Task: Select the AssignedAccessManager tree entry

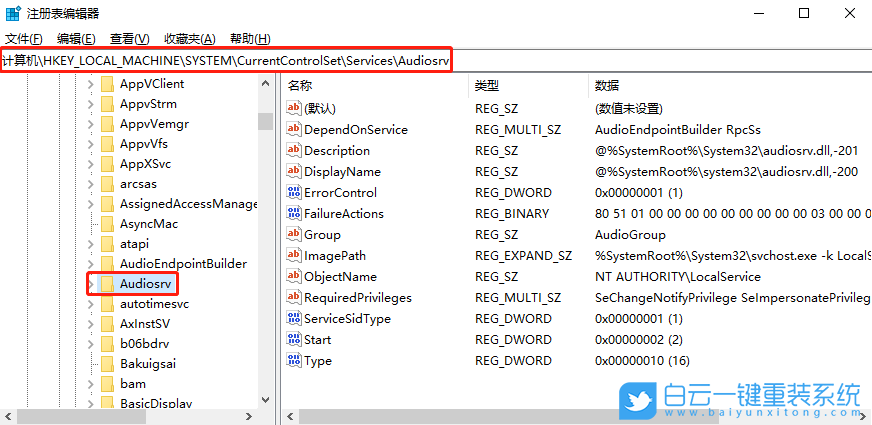Action: pos(188,204)
